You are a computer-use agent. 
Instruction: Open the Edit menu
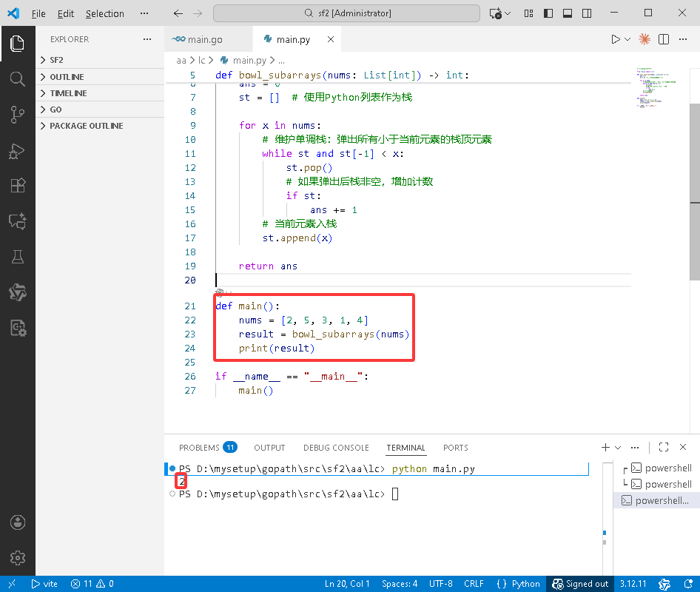pos(66,13)
